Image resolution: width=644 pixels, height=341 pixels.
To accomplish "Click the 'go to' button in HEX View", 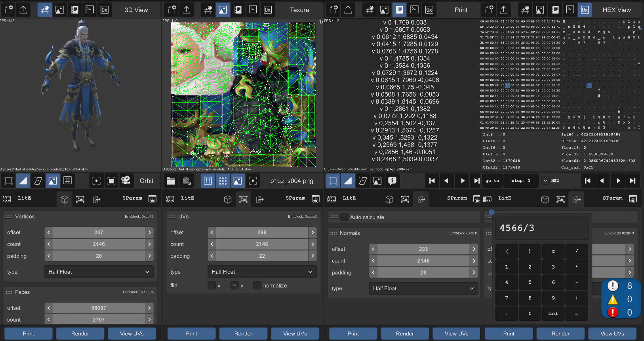I will click(x=492, y=181).
